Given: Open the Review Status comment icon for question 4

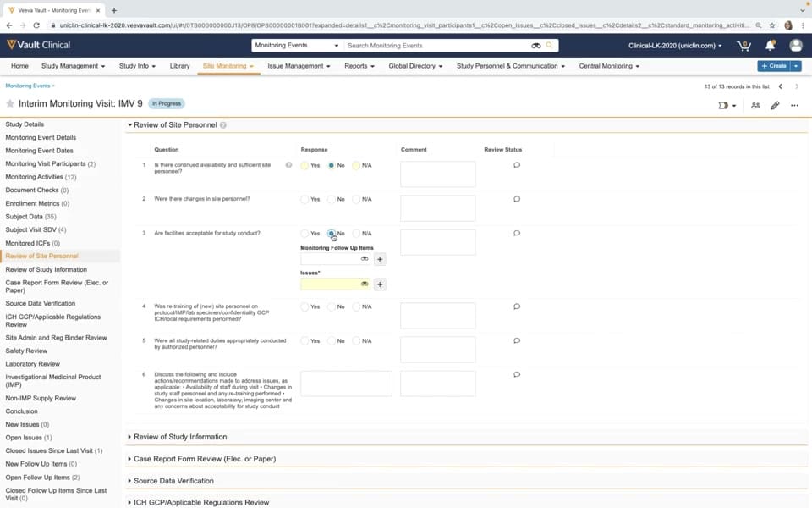Looking at the screenshot, I should pos(517,306).
